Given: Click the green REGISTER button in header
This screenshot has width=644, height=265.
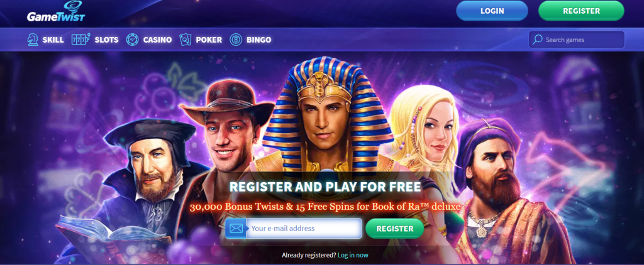Looking at the screenshot, I should 581,11.
